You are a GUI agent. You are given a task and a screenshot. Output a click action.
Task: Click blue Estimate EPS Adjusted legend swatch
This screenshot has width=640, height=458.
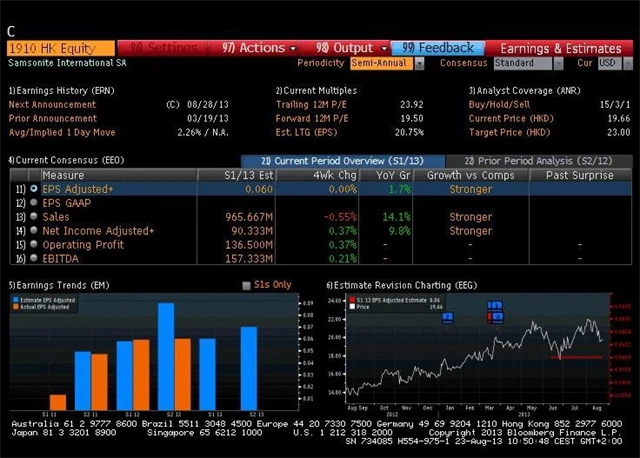pos(16,300)
